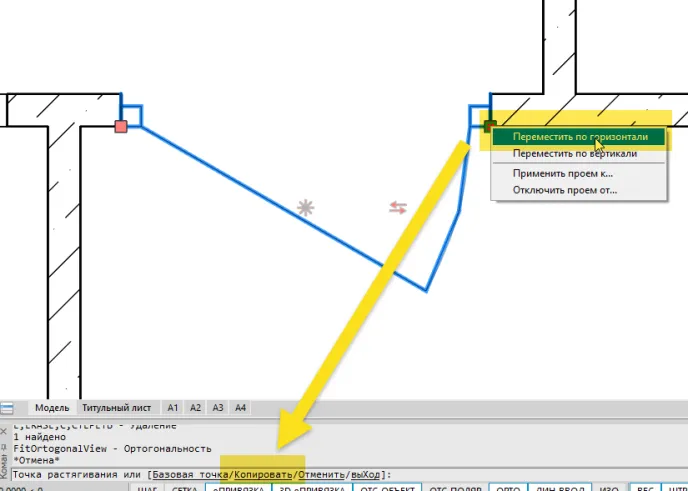
Task: Open the A4 layout tab
Action: tap(240, 408)
